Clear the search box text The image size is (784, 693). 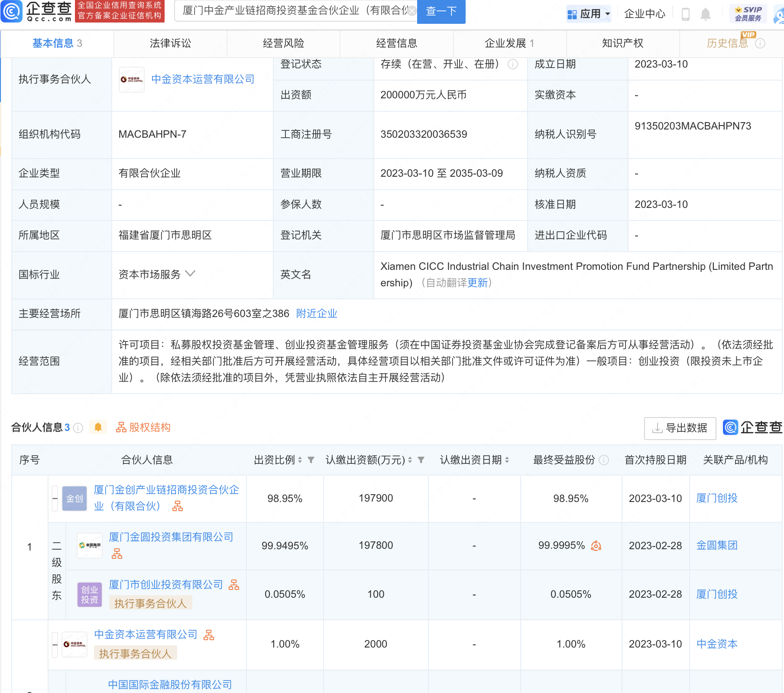point(412,11)
